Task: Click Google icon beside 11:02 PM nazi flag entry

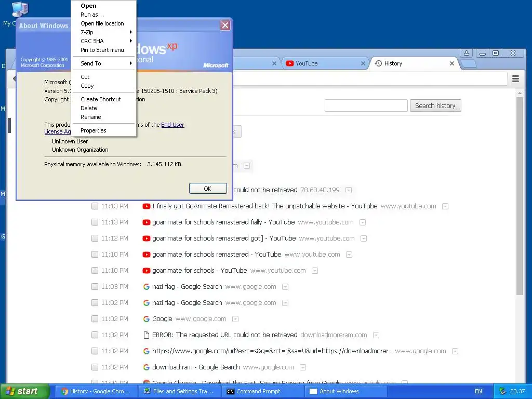Action: tap(146, 303)
